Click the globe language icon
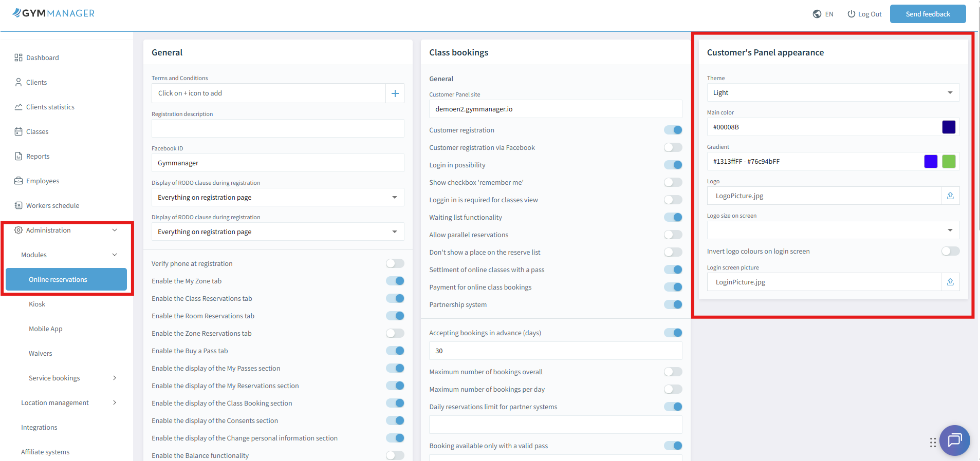This screenshot has height=461, width=980. 817,14
